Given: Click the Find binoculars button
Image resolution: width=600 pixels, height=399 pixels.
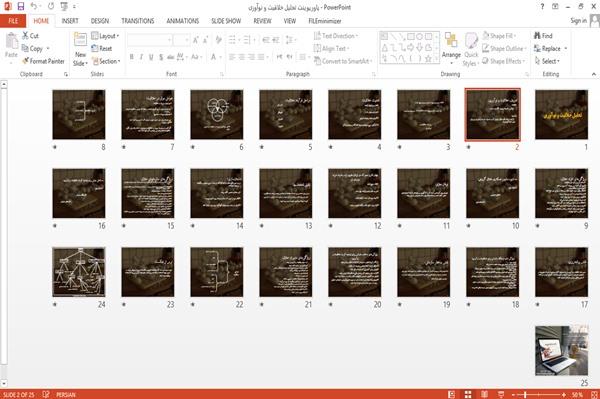Looking at the screenshot, I should coord(543,36).
